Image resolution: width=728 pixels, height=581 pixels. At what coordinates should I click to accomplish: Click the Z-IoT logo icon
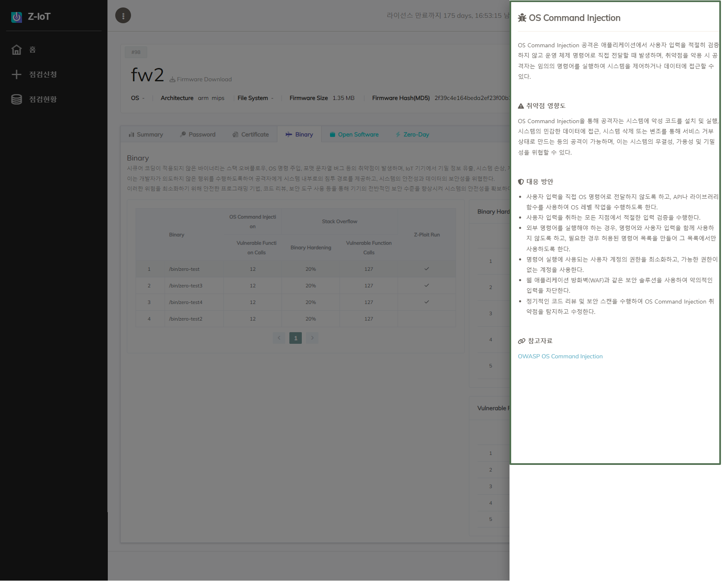pyautogui.click(x=17, y=17)
